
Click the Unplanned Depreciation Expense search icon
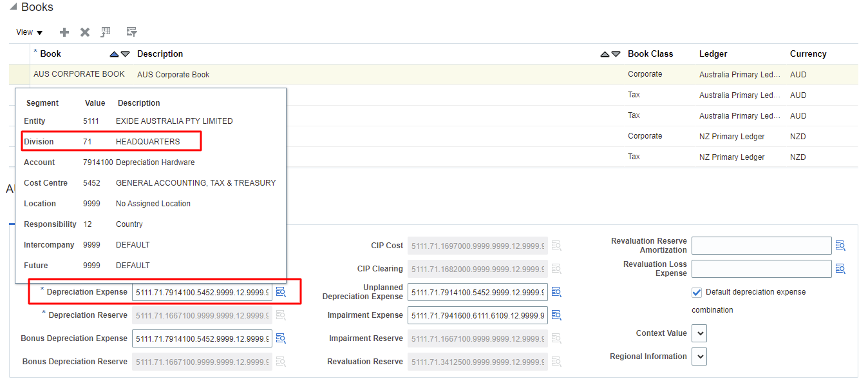click(x=556, y=292)
